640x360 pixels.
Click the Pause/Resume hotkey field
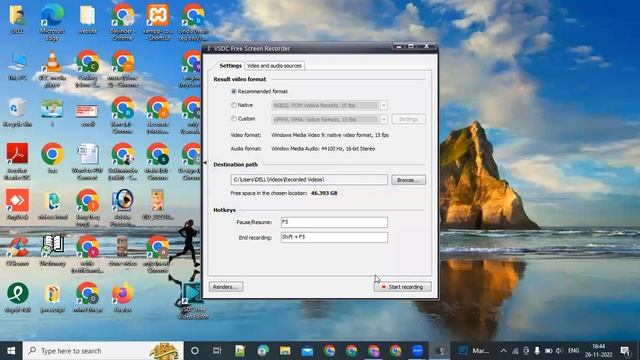[334, 222]
